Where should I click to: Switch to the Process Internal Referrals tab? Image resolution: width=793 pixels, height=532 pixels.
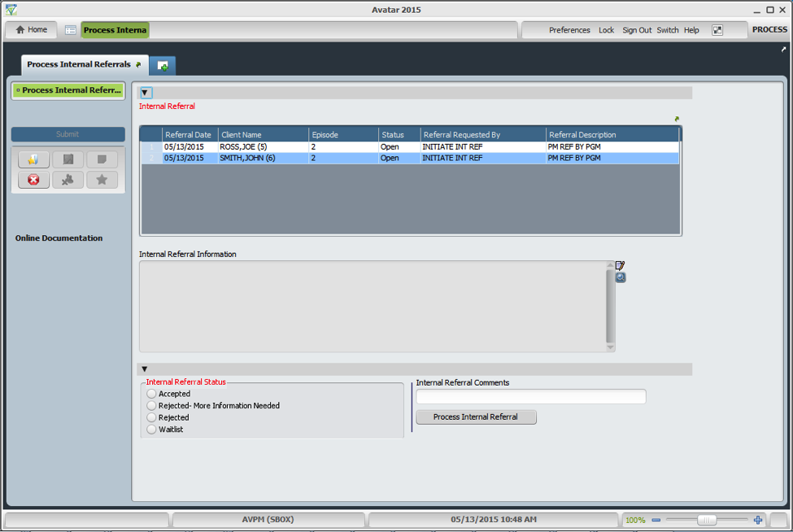[77, 64]
